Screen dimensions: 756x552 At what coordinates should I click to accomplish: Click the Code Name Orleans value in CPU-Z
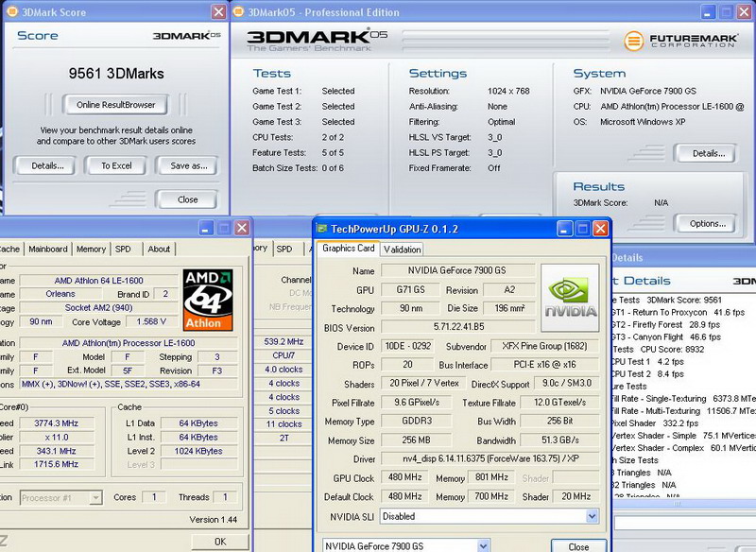coord(60,294)
